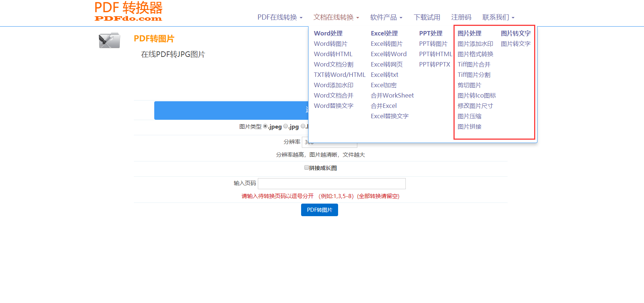Screen dimensions: 644x303
Task: Choose PPT转HTML from the menu
Action: coord(436,54)
